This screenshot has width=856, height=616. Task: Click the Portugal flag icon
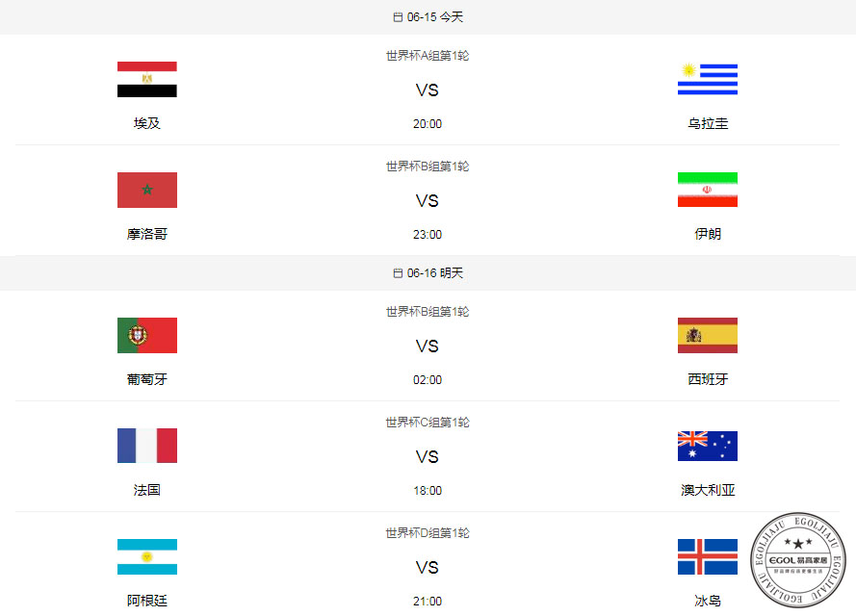(x=146, y=335)
